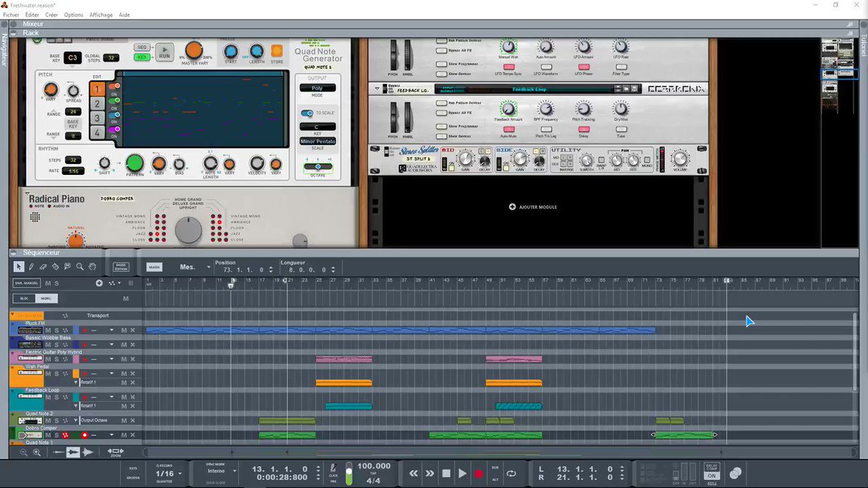Toggle the red ON switch of generator 1
868x488 pixels.
pos(113,87)
